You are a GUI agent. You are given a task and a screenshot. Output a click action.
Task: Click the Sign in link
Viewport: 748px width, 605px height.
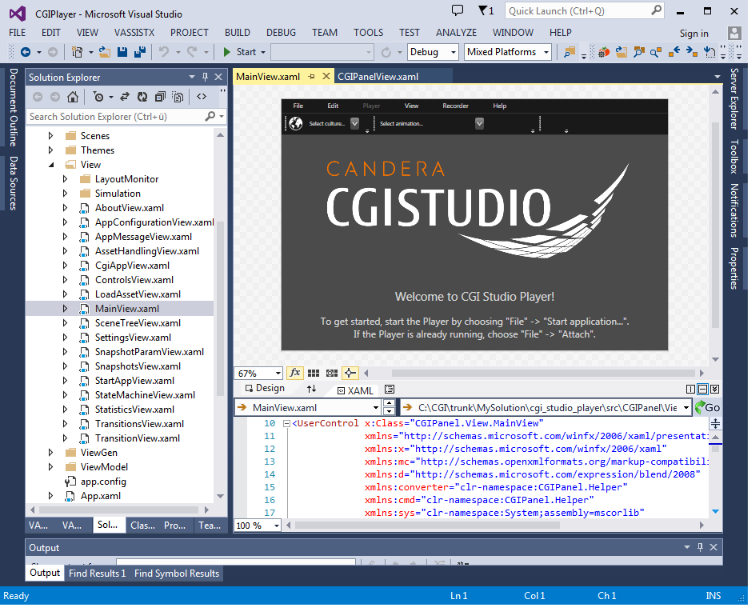694,33
